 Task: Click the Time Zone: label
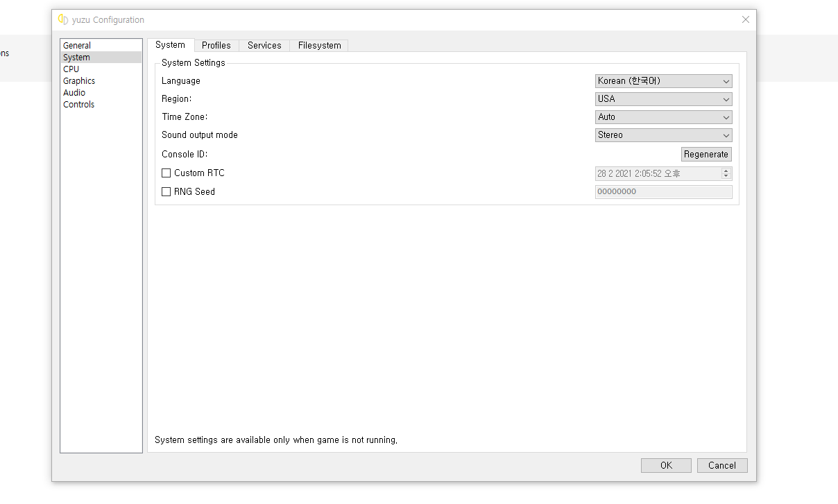pos(185,117)
